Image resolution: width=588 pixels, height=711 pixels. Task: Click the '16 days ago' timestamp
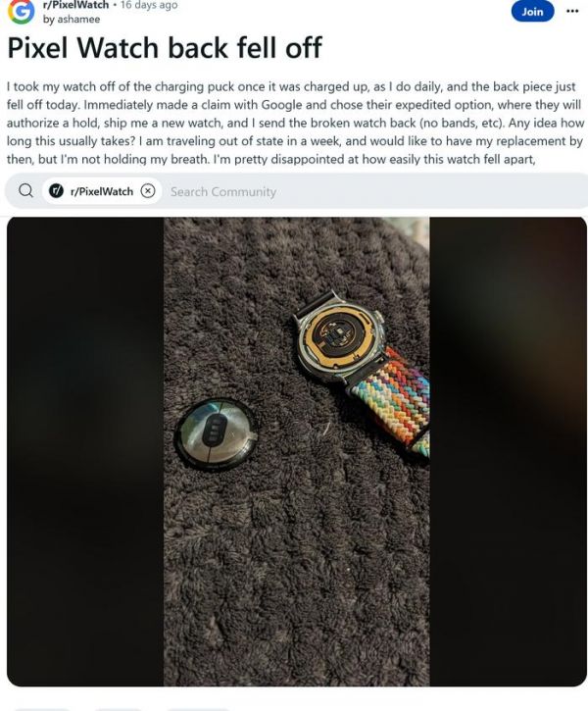[149, 5]
